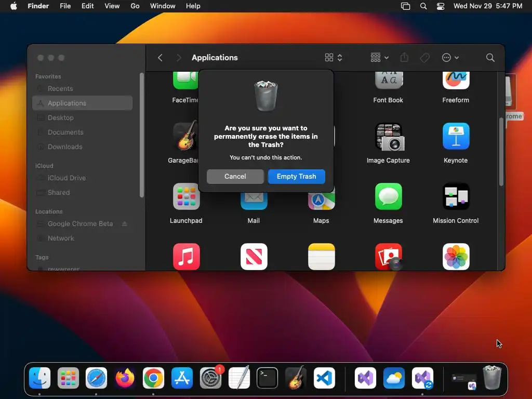Open the Help menu

coord(193,6)
